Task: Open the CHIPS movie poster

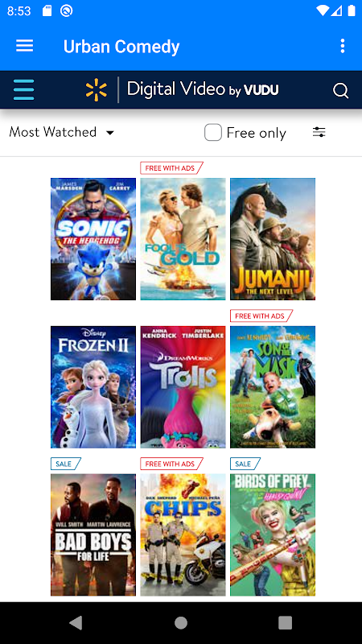Action: 183,535
